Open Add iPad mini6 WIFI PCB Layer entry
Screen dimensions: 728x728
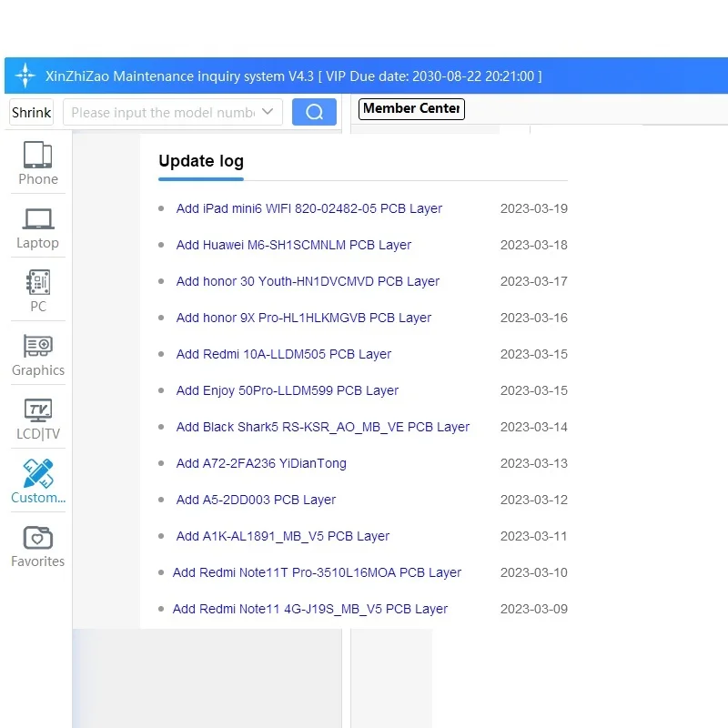pyautogui.click(x=308, y=208)
